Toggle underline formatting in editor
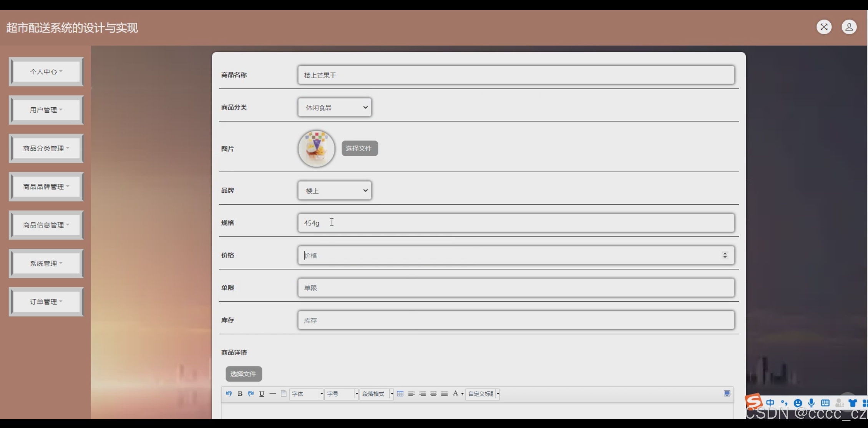The image size is (868, 428). [262, 393]
